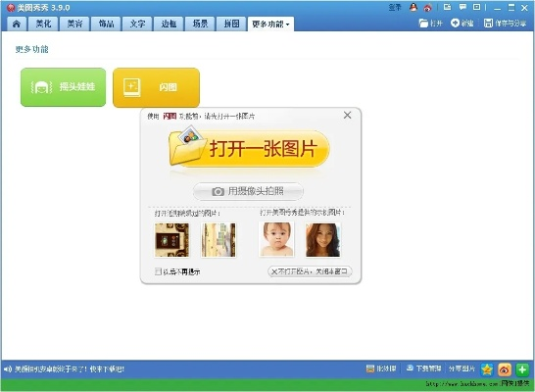This screenshot has height=392, width=535.
Task: Click the Android version announcement text
Action: tap(70, 369)
